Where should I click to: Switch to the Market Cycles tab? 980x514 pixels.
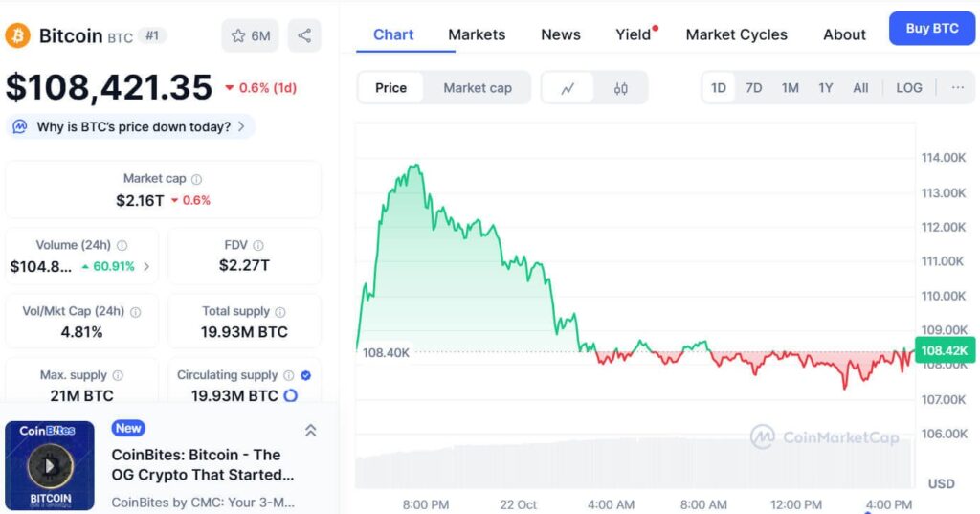pyautogui.click(x=736, y=34)
